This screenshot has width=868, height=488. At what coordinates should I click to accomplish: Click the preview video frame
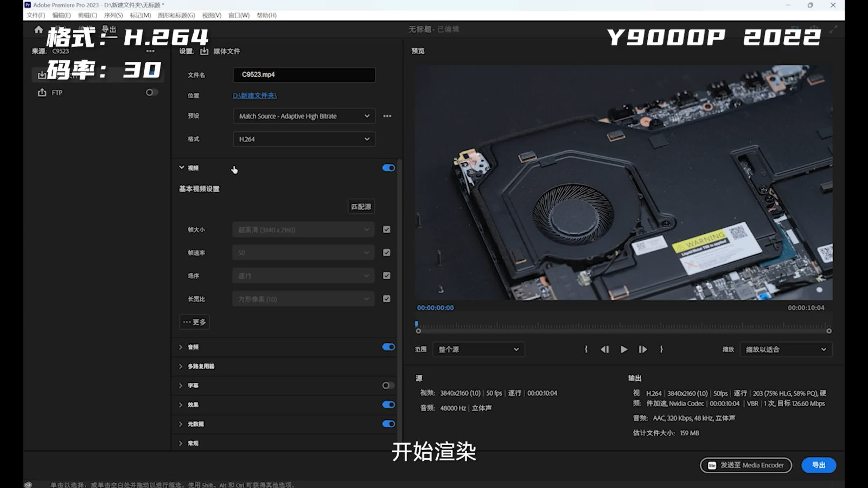(x=624, y=183)
